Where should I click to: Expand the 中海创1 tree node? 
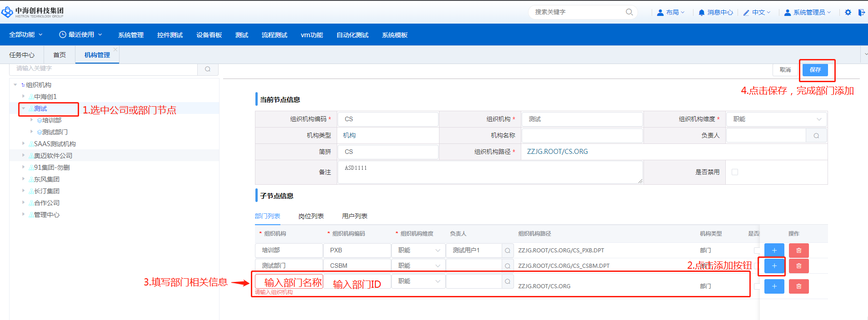point(24,97)
